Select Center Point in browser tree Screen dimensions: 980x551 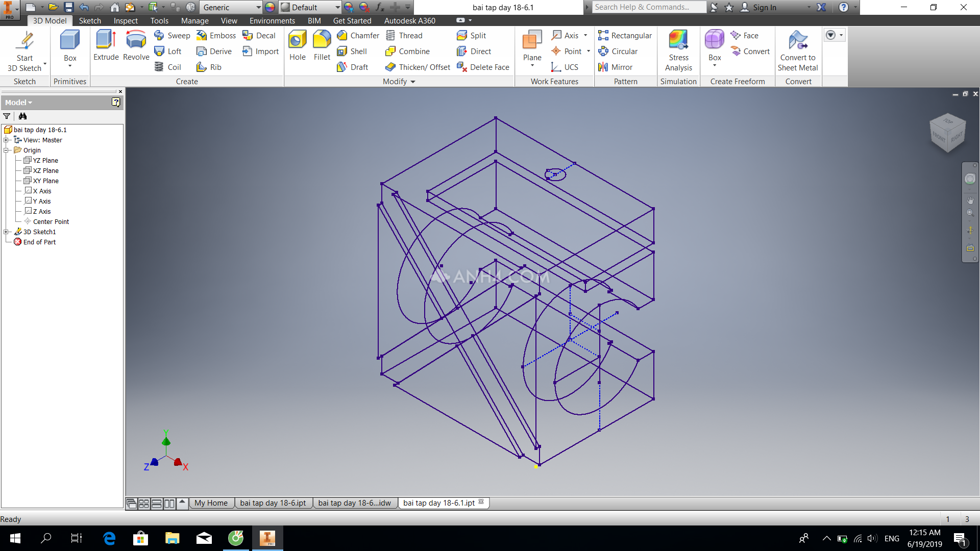pos(46,221)
